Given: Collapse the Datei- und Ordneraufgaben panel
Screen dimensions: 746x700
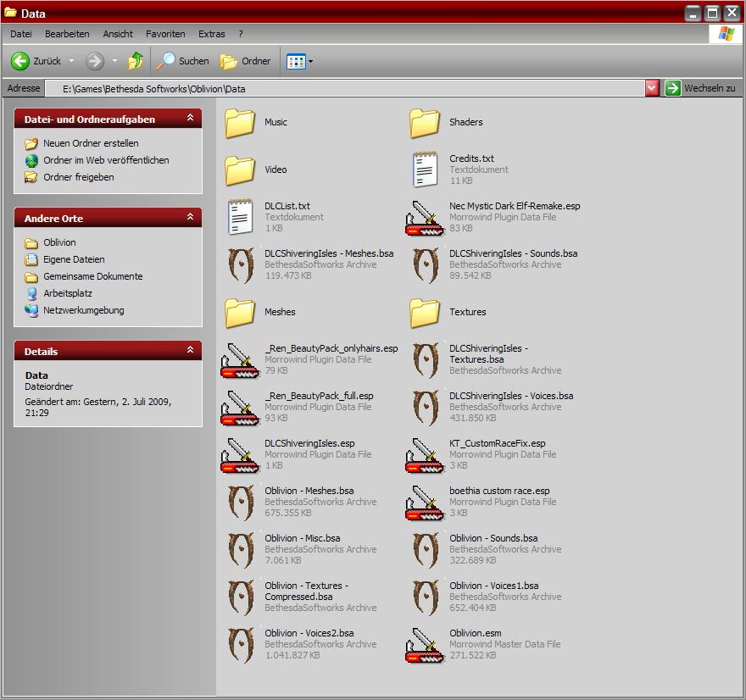Looking at the screenshot, I should (x=190, y=119).
